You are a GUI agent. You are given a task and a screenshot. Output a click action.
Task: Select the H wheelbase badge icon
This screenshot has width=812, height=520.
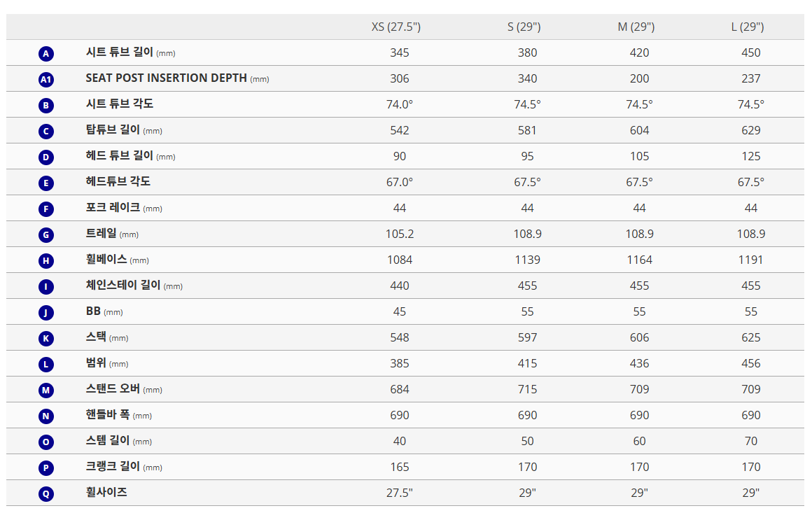46,260
